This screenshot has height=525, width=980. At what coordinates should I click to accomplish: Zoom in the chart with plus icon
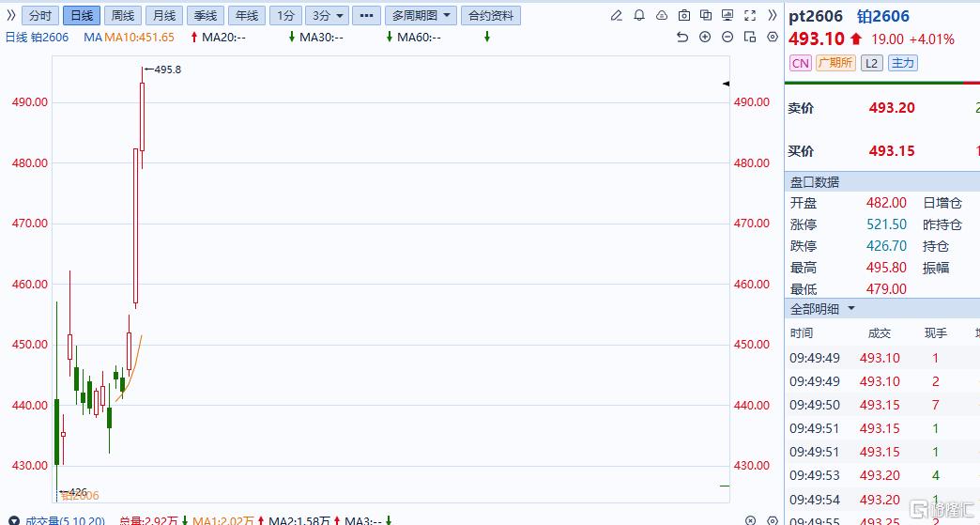click(705, 37)
